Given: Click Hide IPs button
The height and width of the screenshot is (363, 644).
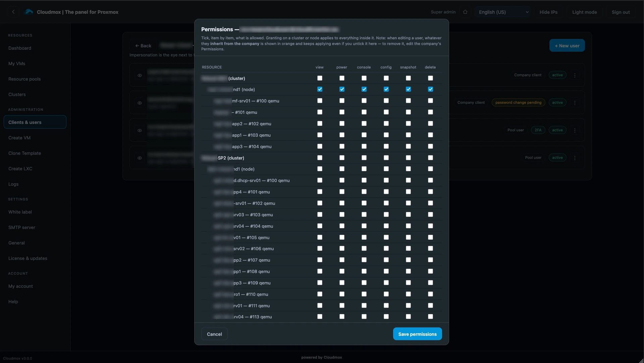Looking at the screenshot, I should pos(548,12).
